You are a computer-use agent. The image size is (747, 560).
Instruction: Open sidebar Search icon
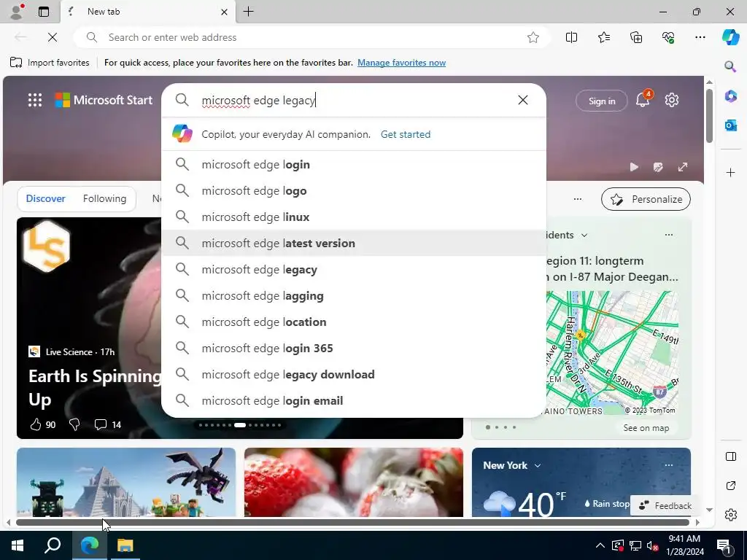click(x=730, y=66)
